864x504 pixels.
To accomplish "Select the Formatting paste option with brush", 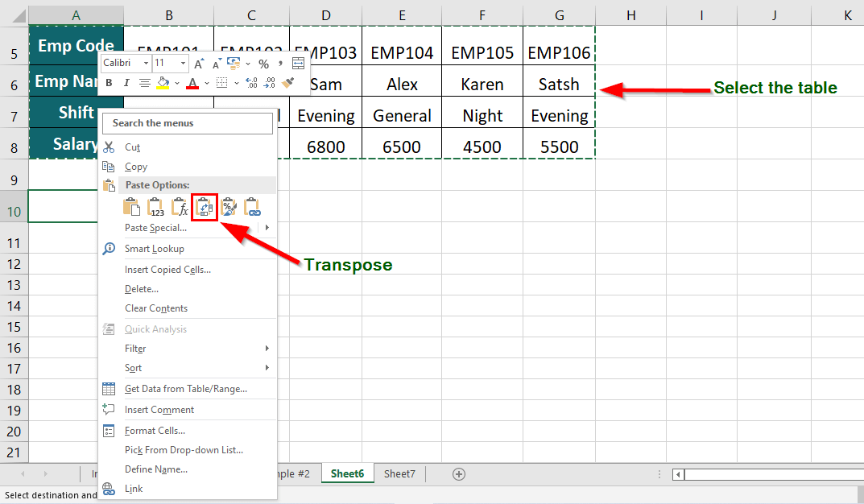I will 229,207.
